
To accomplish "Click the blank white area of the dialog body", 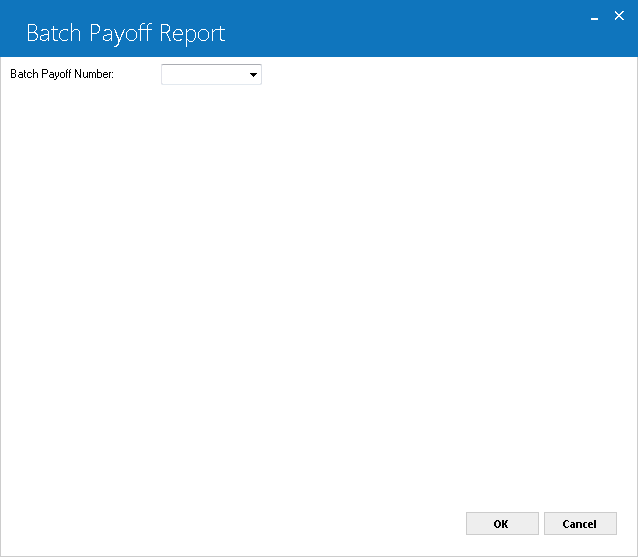I will (319, 285).
